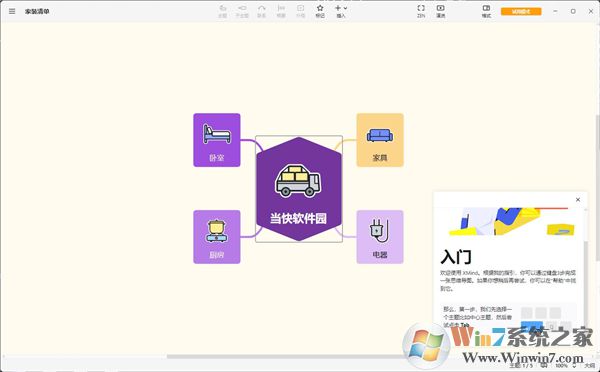The width and height of the screenshot is (600, 372).
Task: Expand the 100% zoom level dropdown
Action: [x=565, y=366]
